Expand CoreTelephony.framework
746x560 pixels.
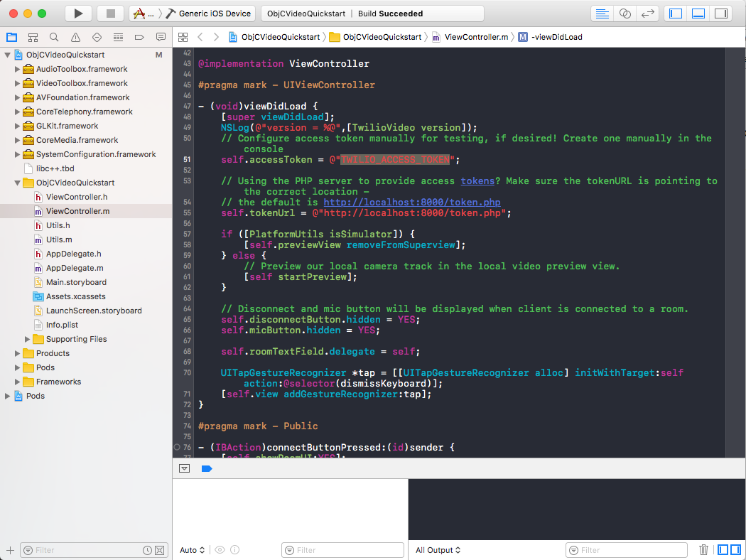tap(18, 112)
